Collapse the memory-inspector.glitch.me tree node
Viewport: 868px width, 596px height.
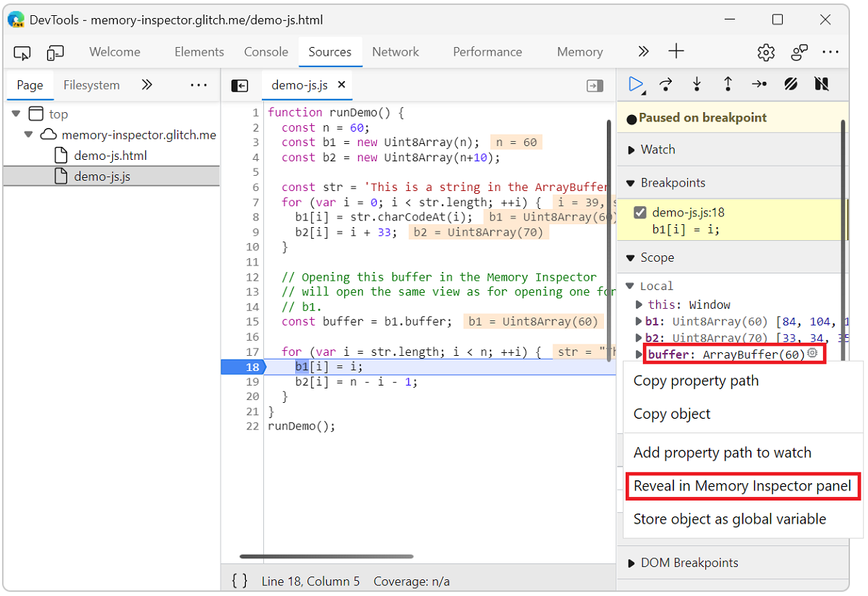(29, 135)
